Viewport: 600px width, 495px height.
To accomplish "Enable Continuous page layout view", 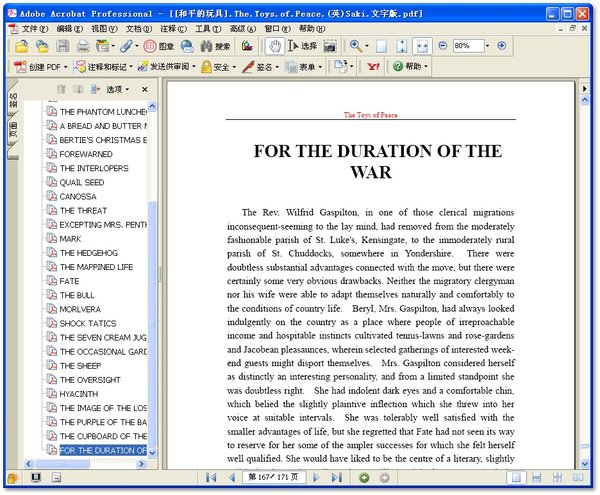I will coord(537,477).
